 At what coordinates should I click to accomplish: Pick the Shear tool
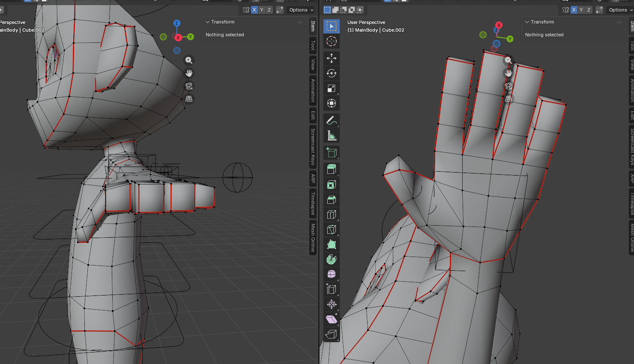[331, 319]
